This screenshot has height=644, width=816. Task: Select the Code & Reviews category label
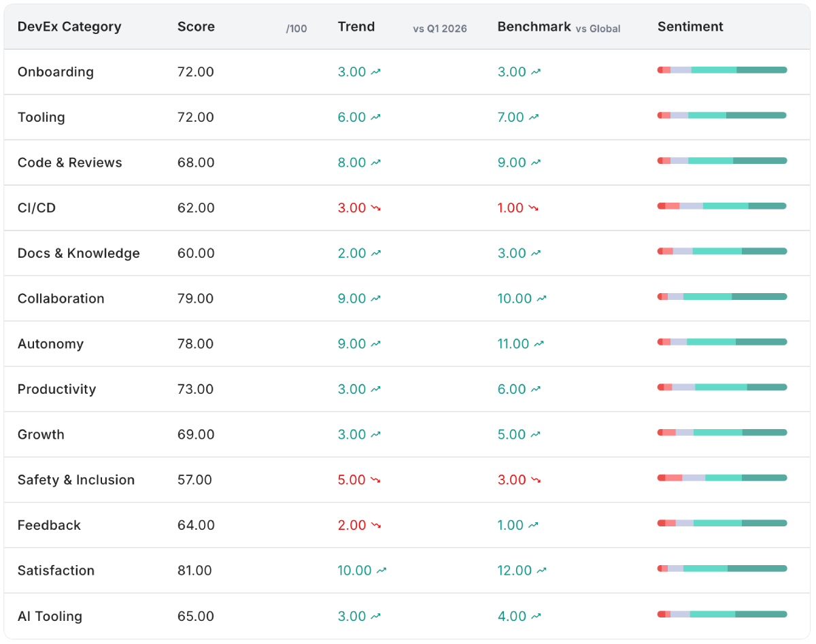[70, 163]
